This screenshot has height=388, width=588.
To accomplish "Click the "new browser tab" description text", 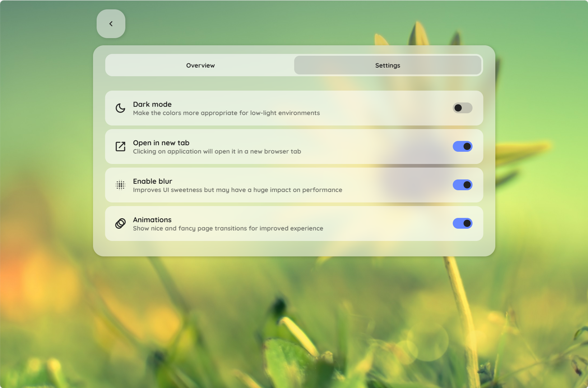I will pyautogui.click(x=217, y=151).
